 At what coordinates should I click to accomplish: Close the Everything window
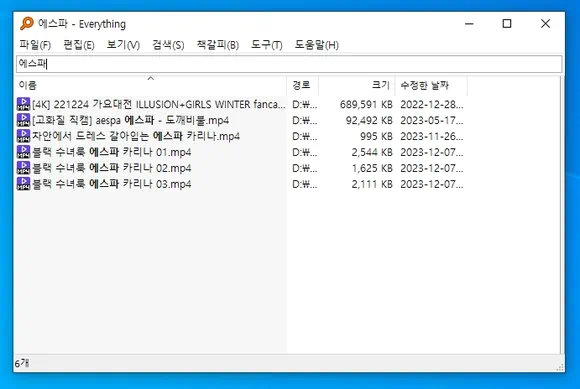click(x=545, y=24)
